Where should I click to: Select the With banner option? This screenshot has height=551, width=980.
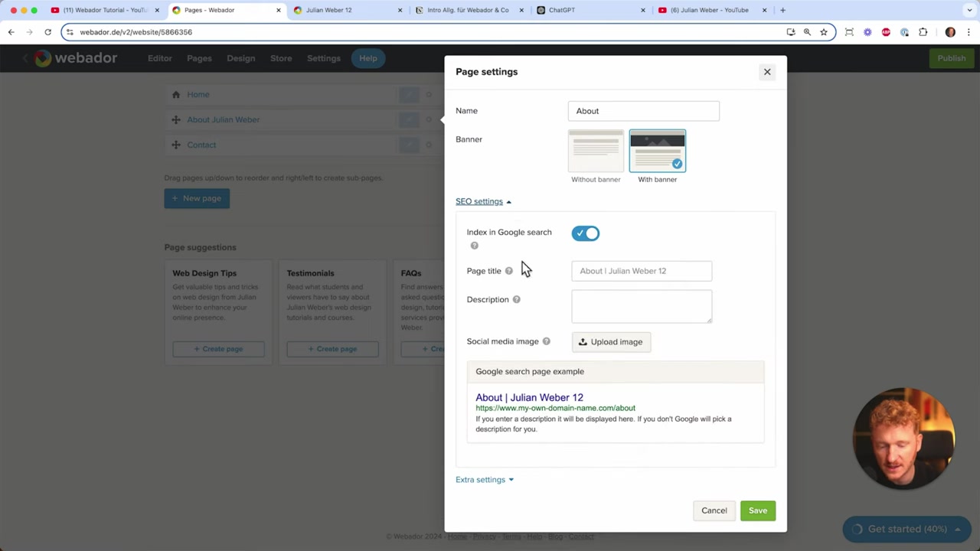658,157
